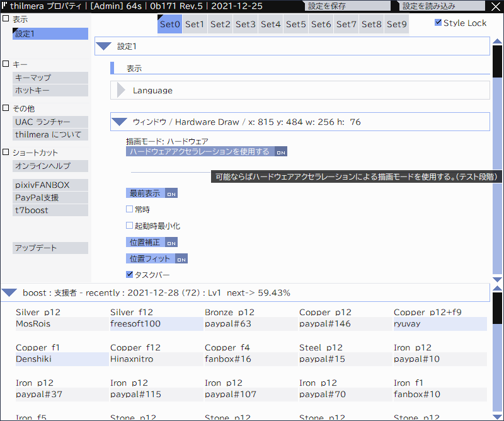Click the アップデート button
This screenshot has width=504, height=421.
(50, 248)
